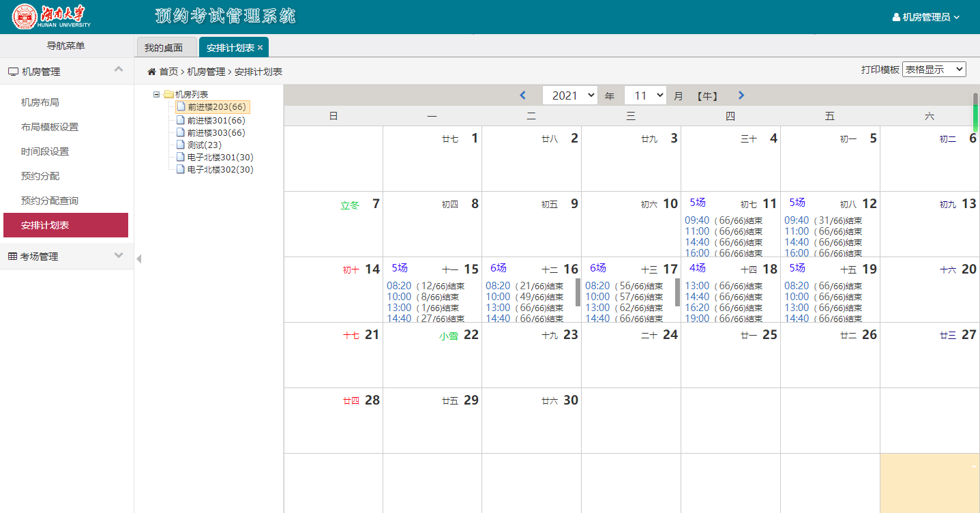Viewport: 980px width, 513px height.
Task: Select the November 7 立冬 cell
Action: click(333, 224)
